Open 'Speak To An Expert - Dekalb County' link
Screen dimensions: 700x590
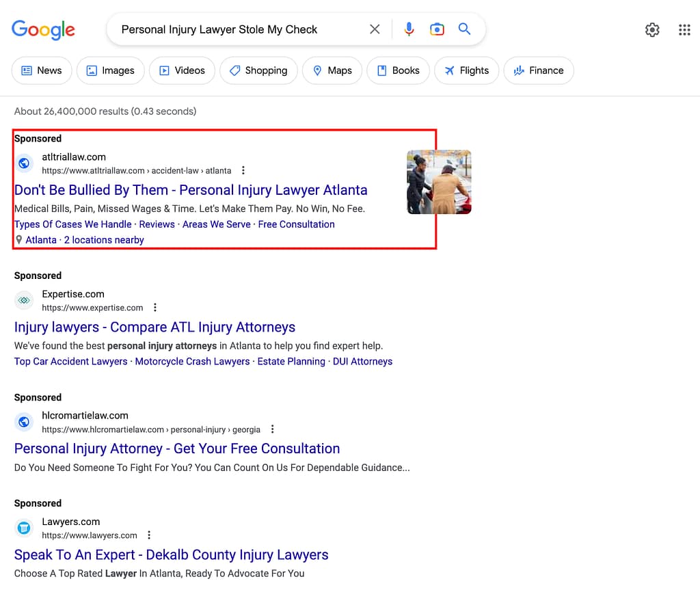point(171,554)
